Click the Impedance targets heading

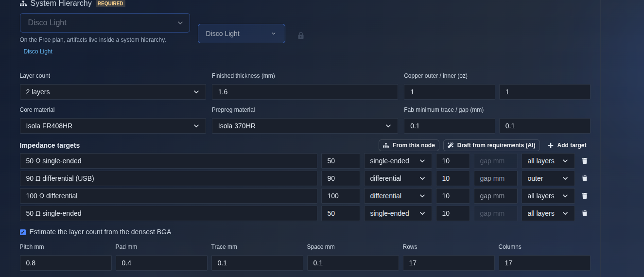50,145
